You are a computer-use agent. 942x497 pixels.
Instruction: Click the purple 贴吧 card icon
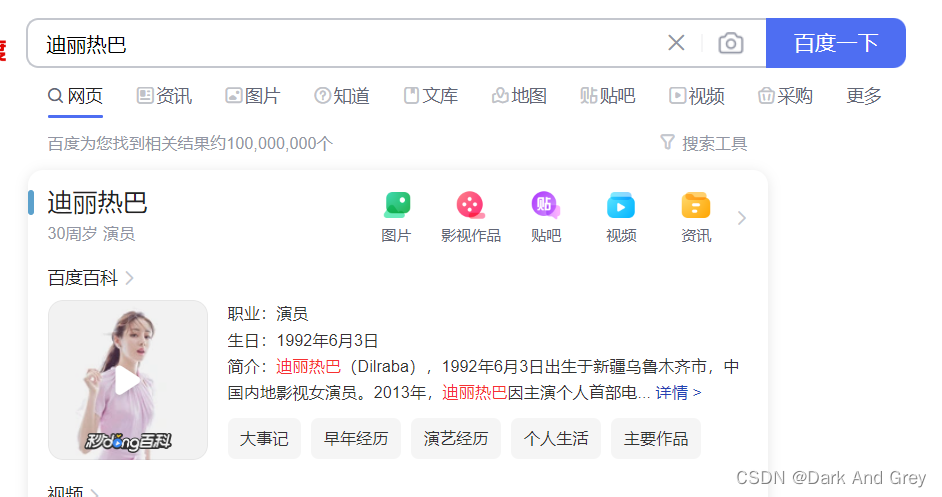coord(545,205)
